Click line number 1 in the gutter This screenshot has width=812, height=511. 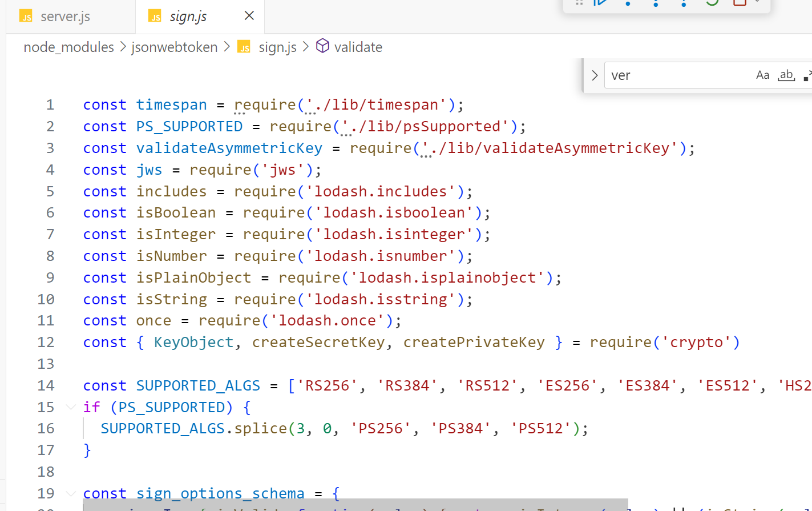click(x=50, y=105)
